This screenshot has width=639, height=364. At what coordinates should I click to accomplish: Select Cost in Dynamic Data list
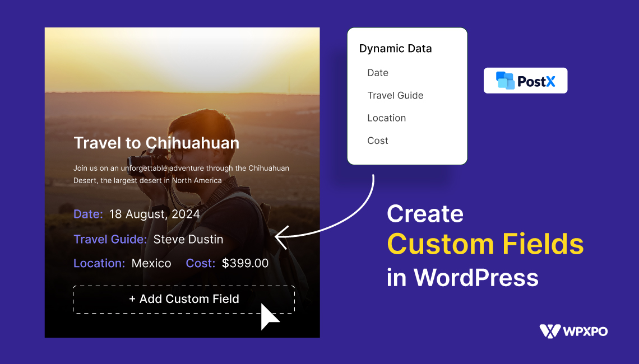tap(378, 141)
